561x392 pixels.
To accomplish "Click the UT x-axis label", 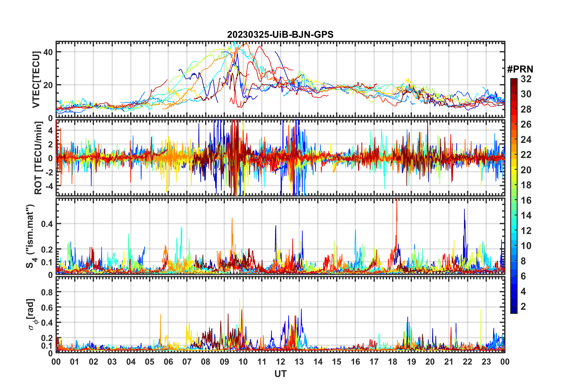I will 280,374.
